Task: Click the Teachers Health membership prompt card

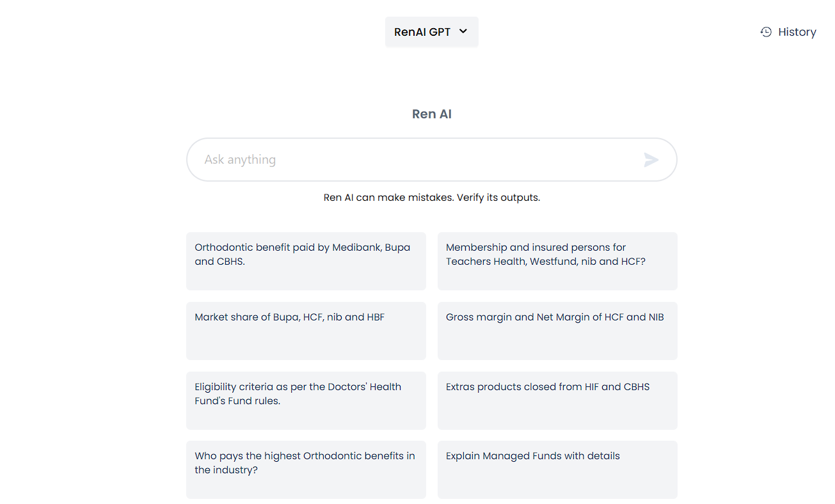Action: [557, 261]
